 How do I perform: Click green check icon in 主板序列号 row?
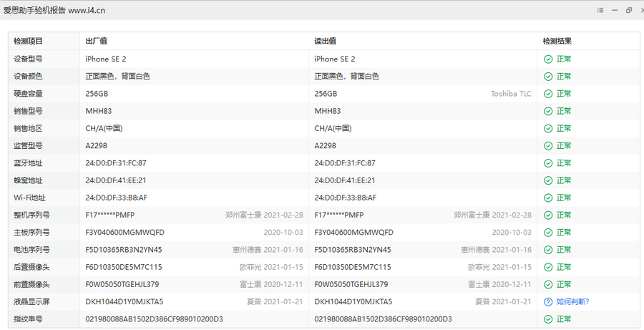pos(548,233)
